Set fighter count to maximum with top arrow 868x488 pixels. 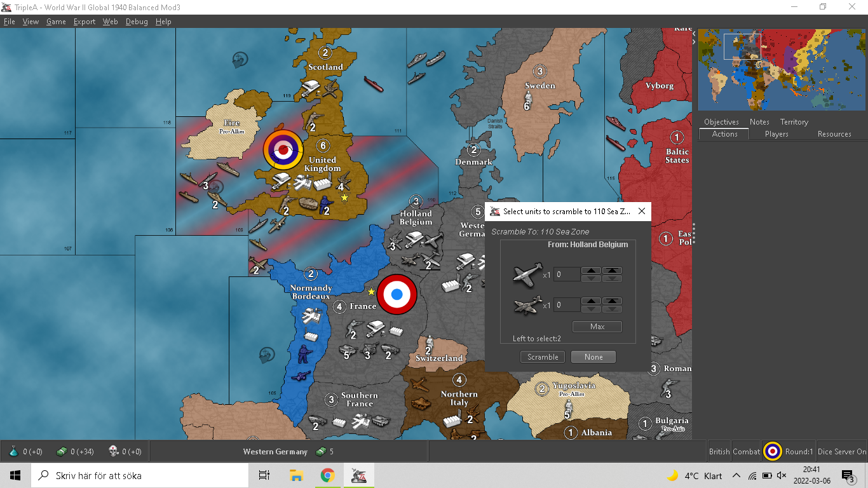(x=612, y=271)
